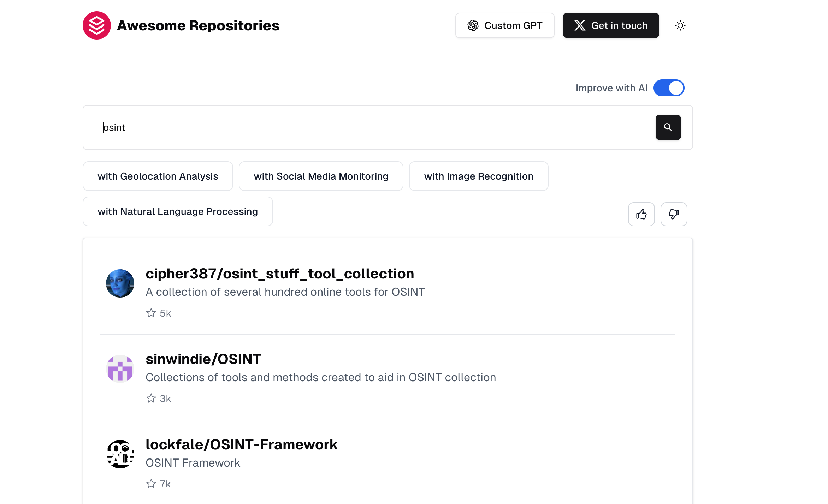The width and height of the screenshot is (828, 504).
Task: Open the sinwindie/OSINT repository link
Action: tap(203, 359)
